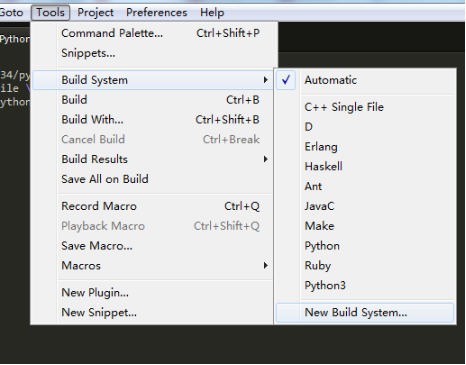Choose Python3 as the build system
The width and height of the screenshot is (466, 365).
(365, 285)
